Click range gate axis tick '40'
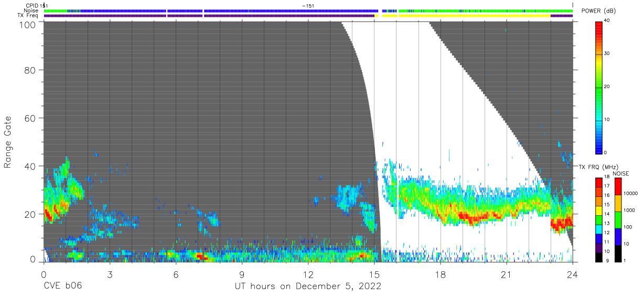This screenshot has height=297, width=644. coord(30,166)
